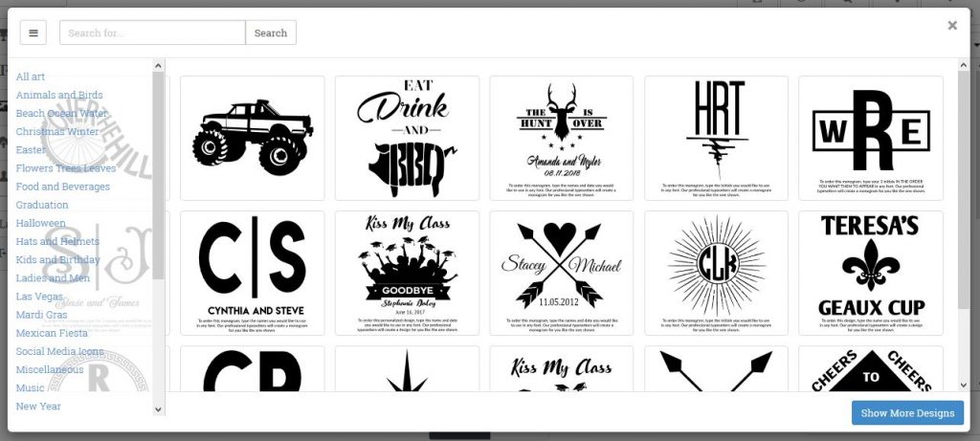
Task: Pick the HRT monogram design
Action: [716, 138]
